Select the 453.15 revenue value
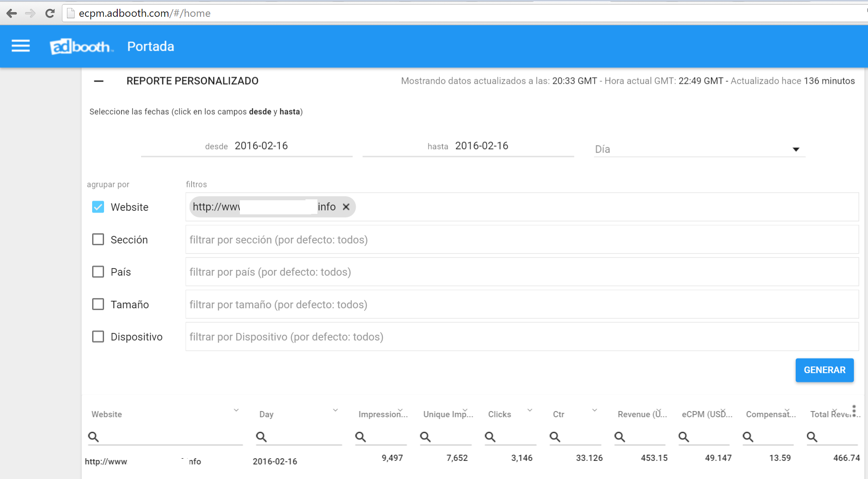This screenshot has width=868, height=479. coord(654,458)
